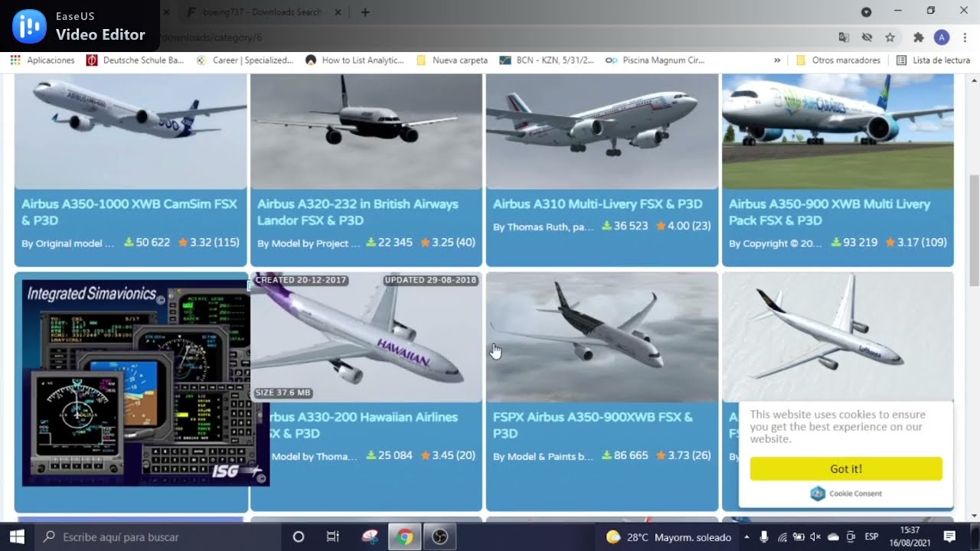Screen dimensions: 980x551
Task: Open the Aplicaciones apps shortcut
Action: 42,60
